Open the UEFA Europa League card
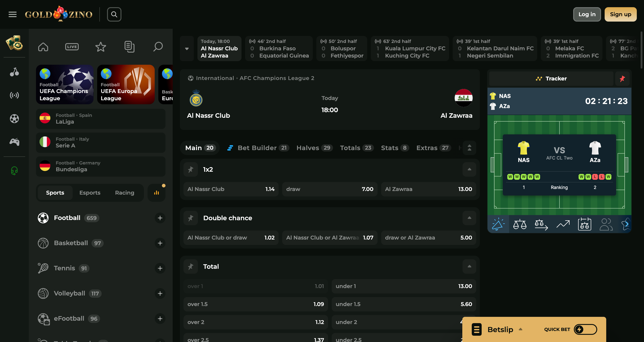 126,84
